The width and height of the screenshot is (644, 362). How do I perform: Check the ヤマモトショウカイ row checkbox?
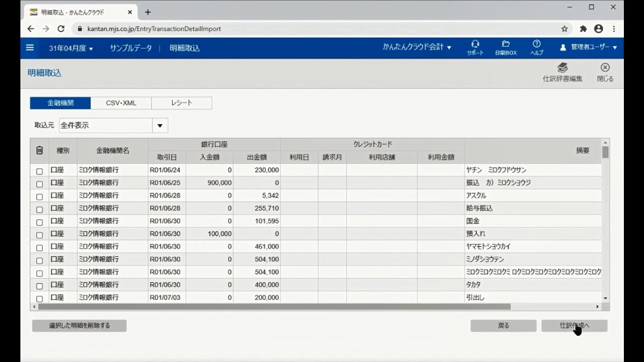click(40, 248)
